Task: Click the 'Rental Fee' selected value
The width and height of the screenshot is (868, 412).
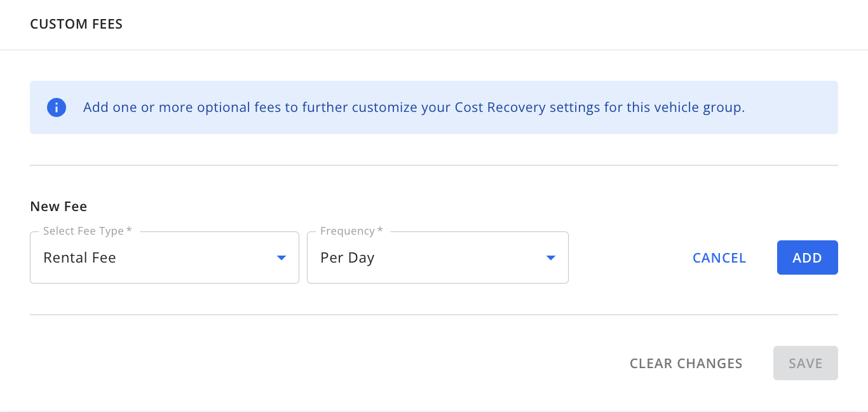Action: coord(79,257)
